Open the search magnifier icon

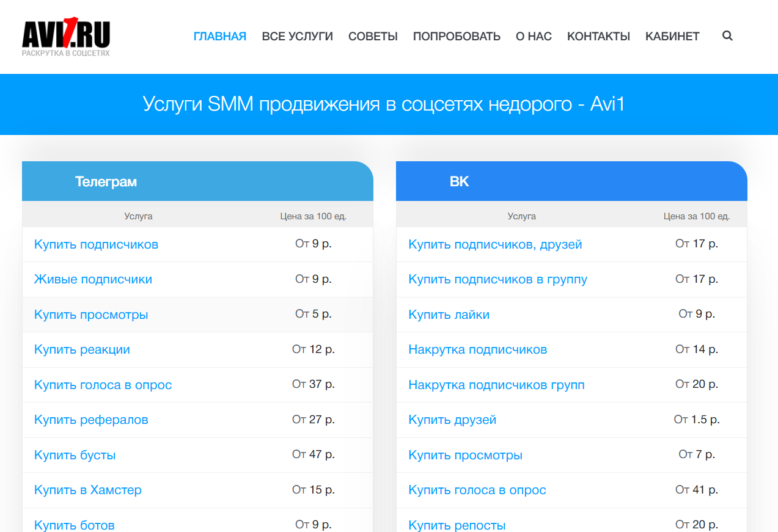[727, 36]
